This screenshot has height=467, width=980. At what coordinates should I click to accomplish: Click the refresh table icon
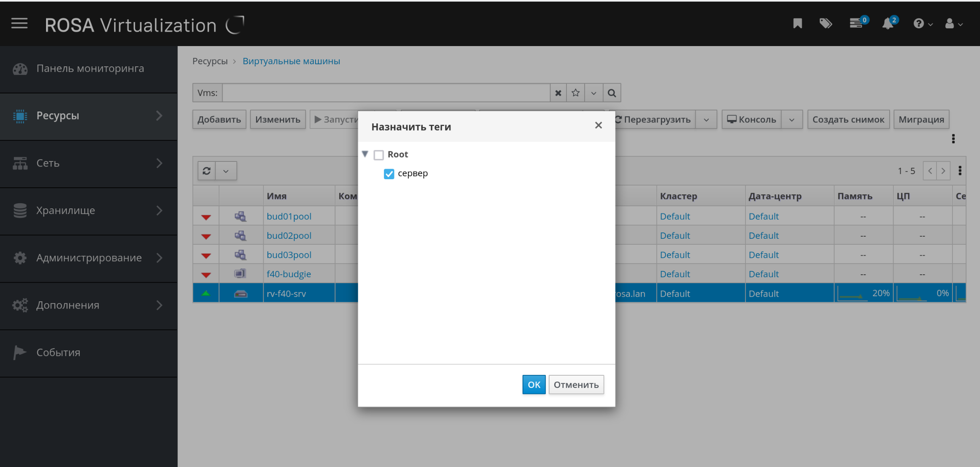coord(207,171)
